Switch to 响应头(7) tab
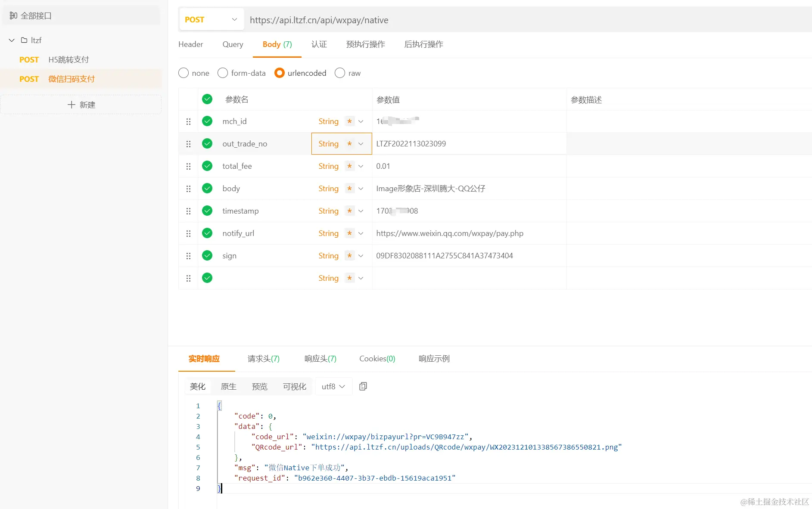The height and width of the screenshot is (509, 812). point(320,359)
